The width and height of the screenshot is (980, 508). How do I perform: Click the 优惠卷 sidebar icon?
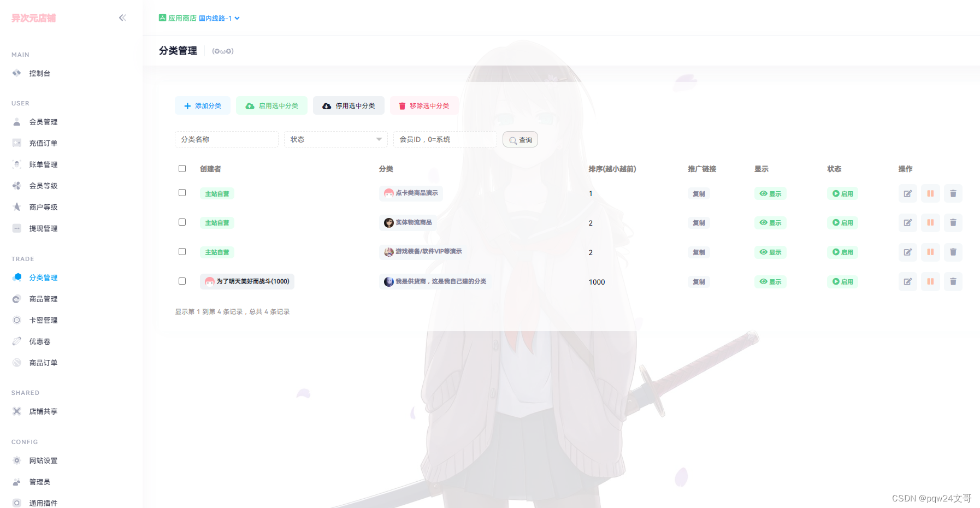[x=17, y=341]
